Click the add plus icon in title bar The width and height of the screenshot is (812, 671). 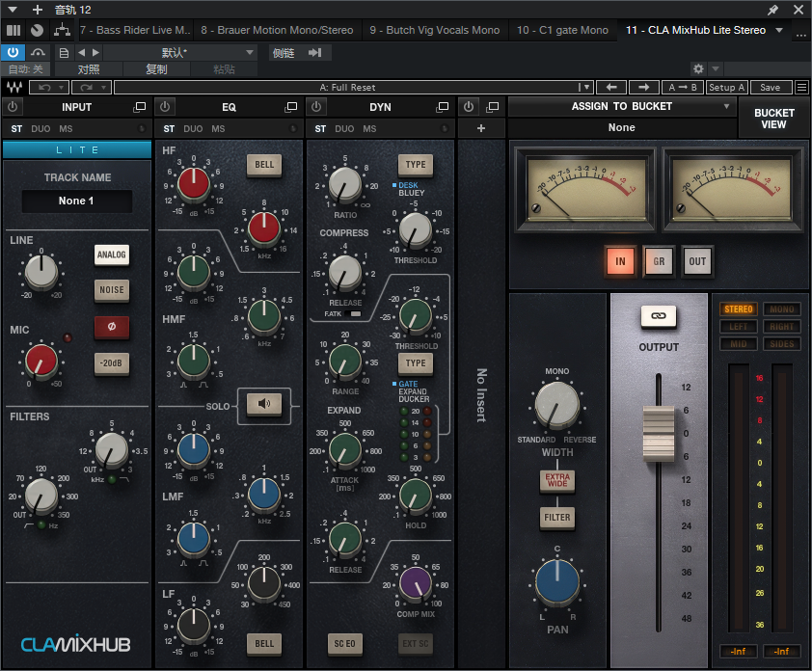[38, 10]
